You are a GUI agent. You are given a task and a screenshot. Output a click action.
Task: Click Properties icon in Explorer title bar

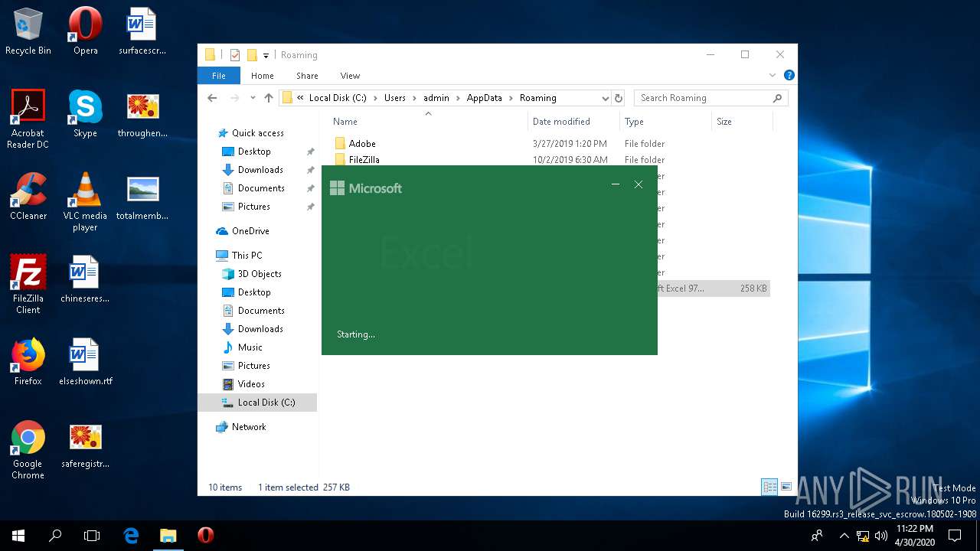[x=235, y=55]
